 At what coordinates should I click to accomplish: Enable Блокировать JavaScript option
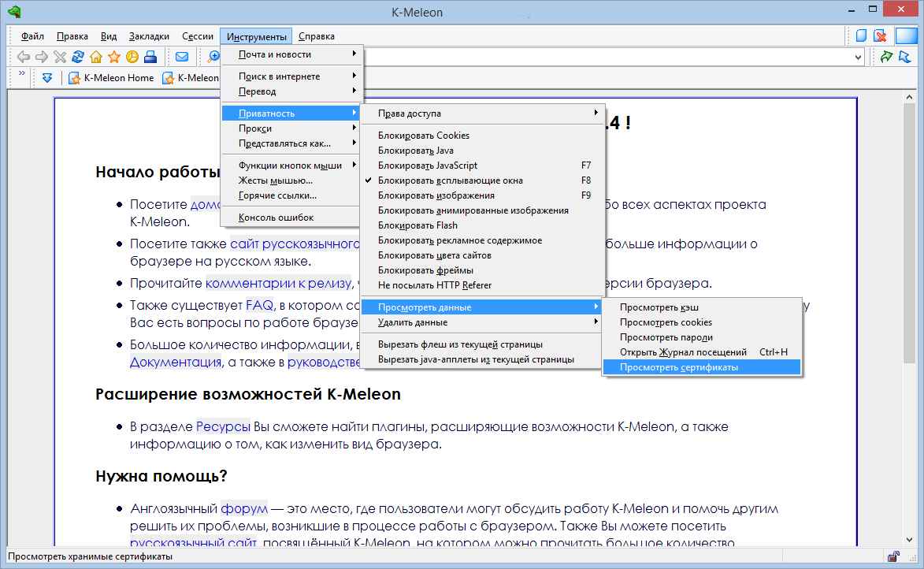pos(428,165)
